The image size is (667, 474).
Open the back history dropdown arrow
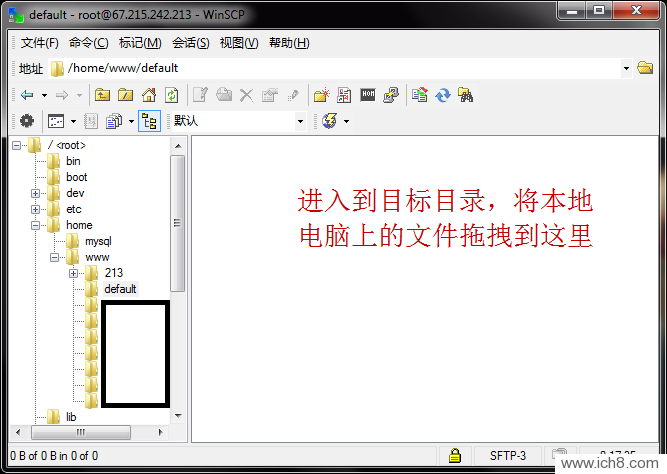tap(45, 95)
